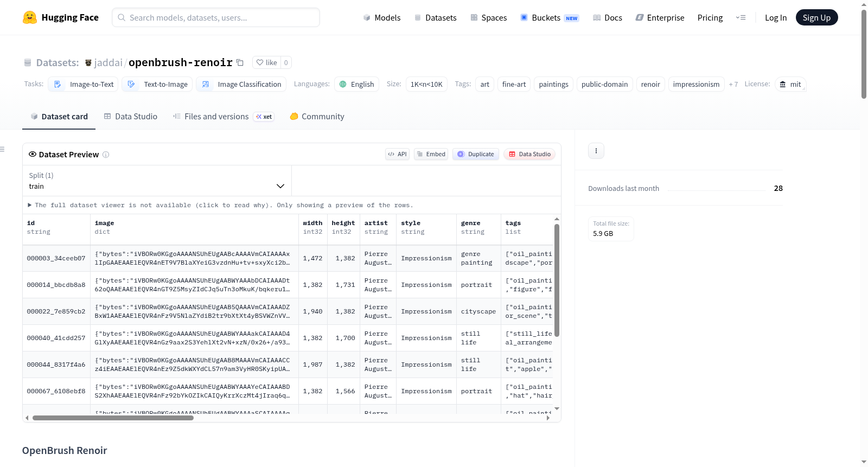Image resolution: width=868 pixels, height=467 pixels.
Task: Click the page vertical scrollbar
Action: [864, 54]
